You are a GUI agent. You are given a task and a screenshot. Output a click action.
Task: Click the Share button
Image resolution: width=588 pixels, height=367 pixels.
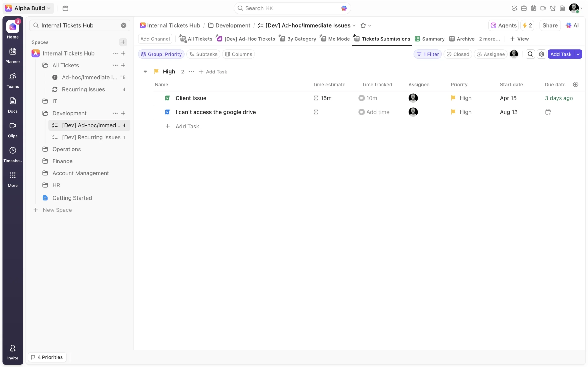(x=550, y=25)
